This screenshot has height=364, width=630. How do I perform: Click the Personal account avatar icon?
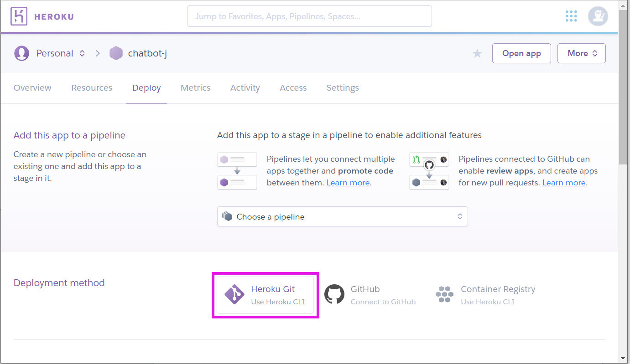[x=21, y=53]
